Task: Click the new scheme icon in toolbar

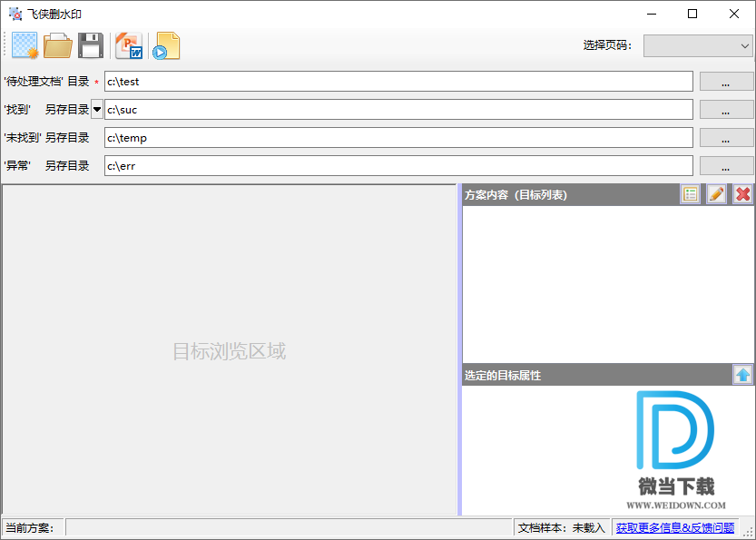Action: pos(25,45)
